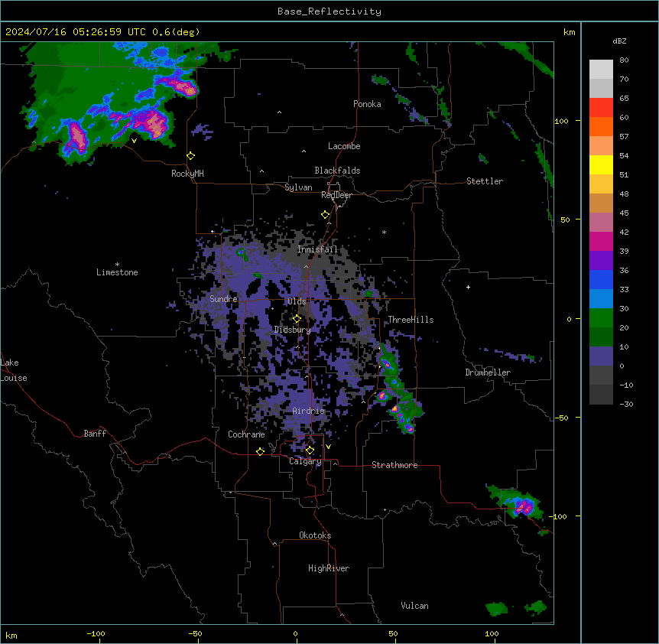Select the blue 33-36 dBZ legend band
The image size is (659, 644).
click(x=601, y=279)
